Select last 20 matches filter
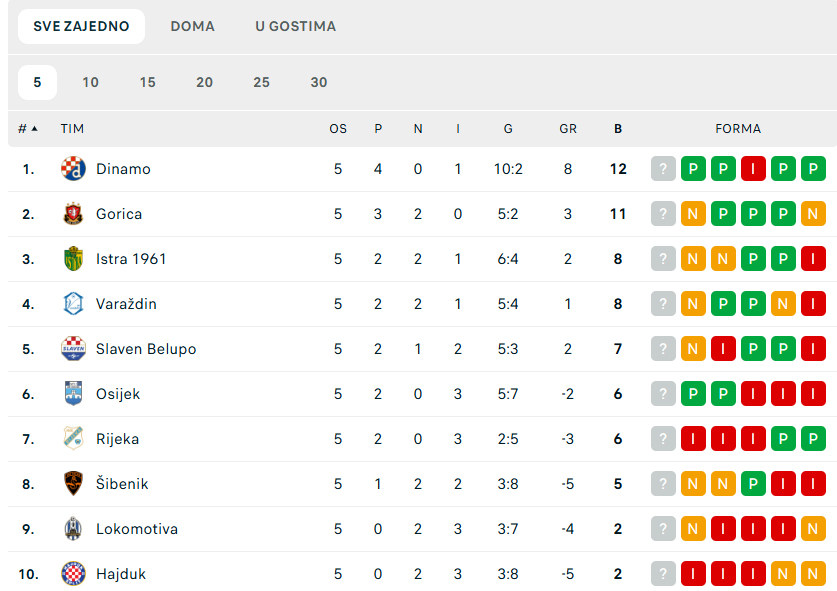Viewport: 837px width, 591px height. tap(204, 82)
